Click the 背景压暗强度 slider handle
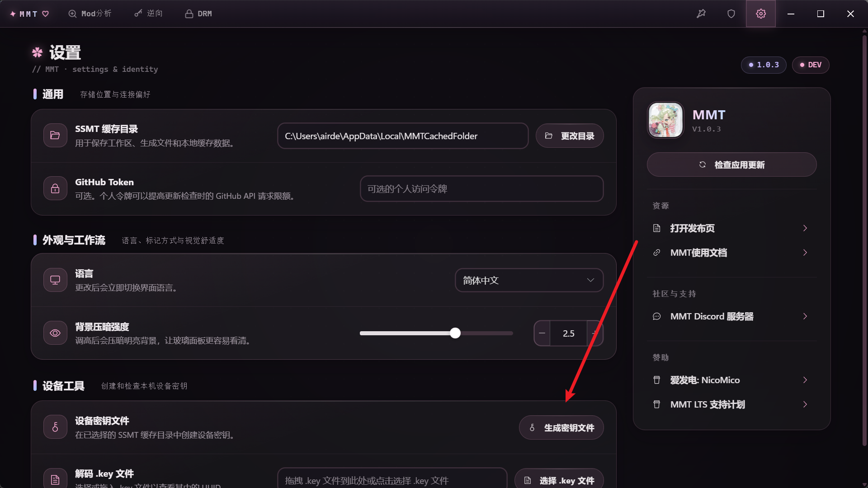 [455, 333]
